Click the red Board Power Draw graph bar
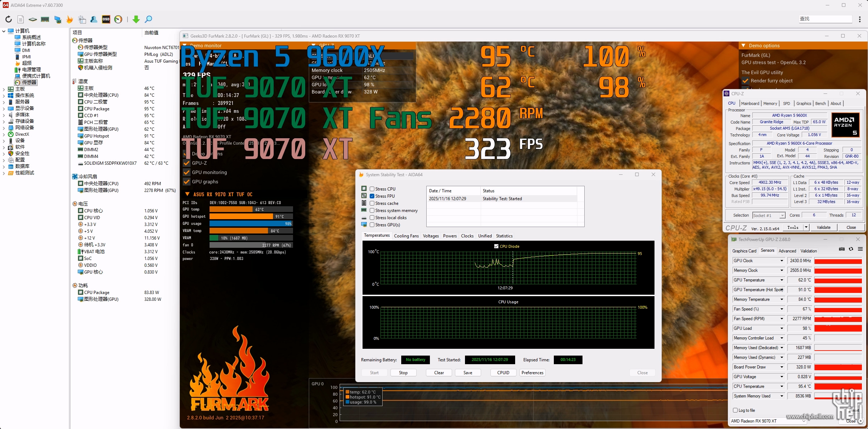Image resolution: width=868 pixels, height=429 pixels. [x=838, y=367]
